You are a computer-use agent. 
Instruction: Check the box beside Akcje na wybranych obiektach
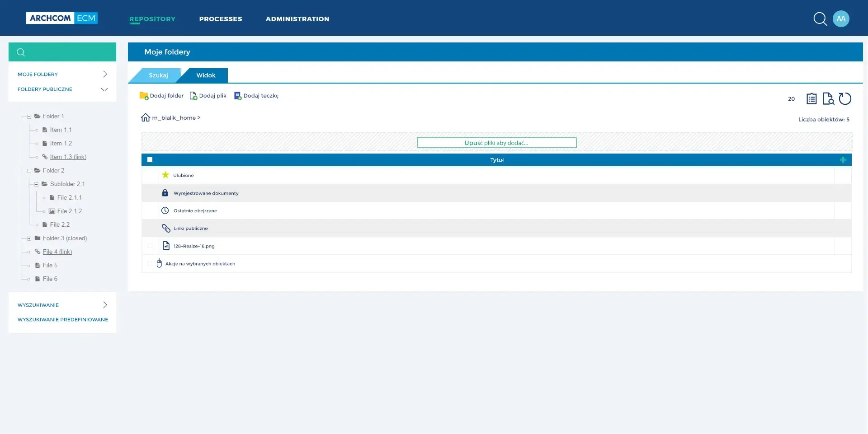click(150, 263)
